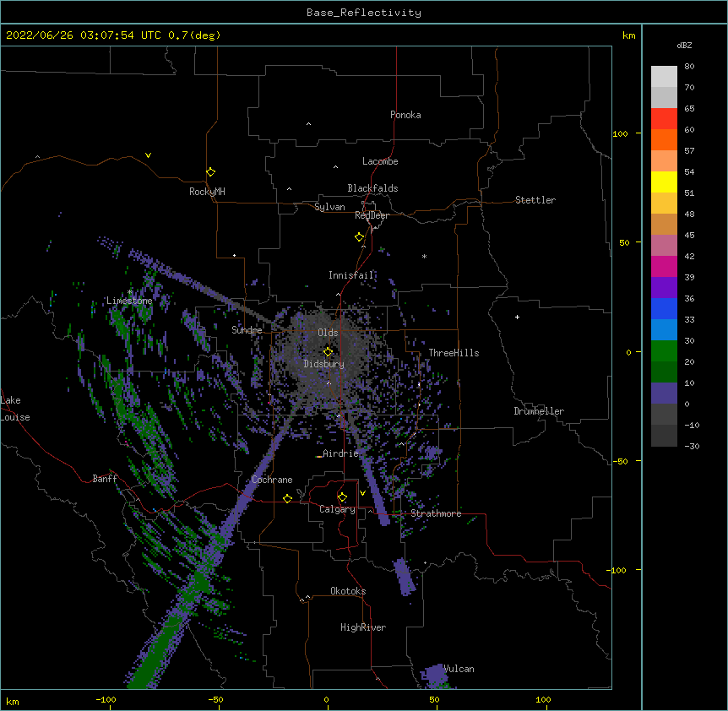The height and width of the screenshot is (711, 728).
Task: Click the Ponoka city label
Action: pos(405,115)
